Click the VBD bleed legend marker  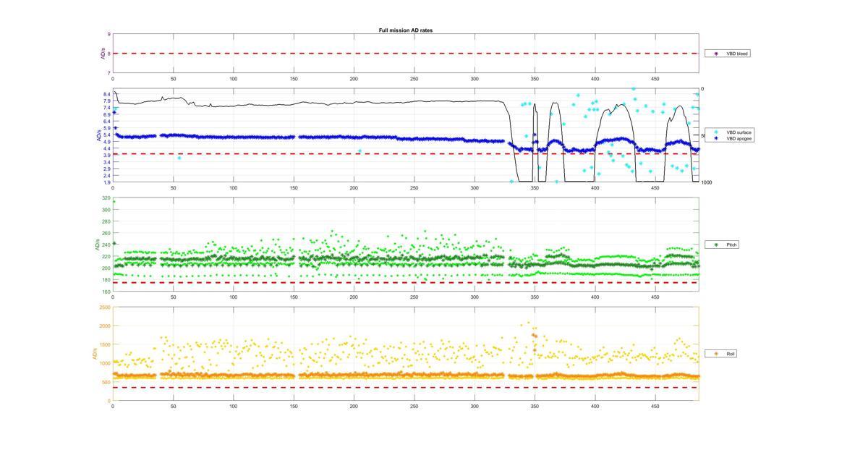716,54
